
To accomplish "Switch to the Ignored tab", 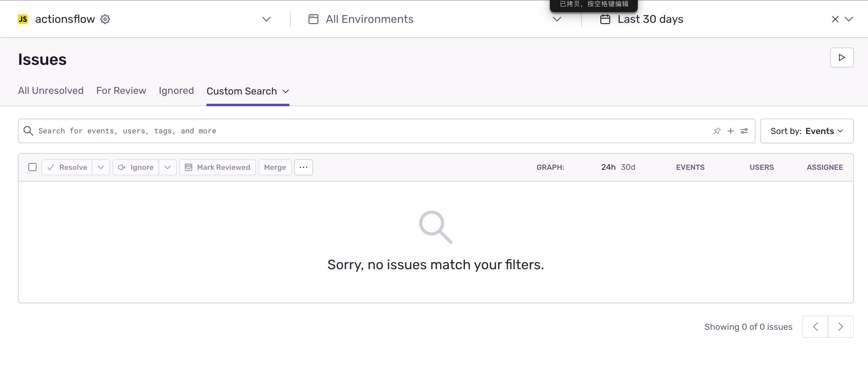I will tap(176, 90).
